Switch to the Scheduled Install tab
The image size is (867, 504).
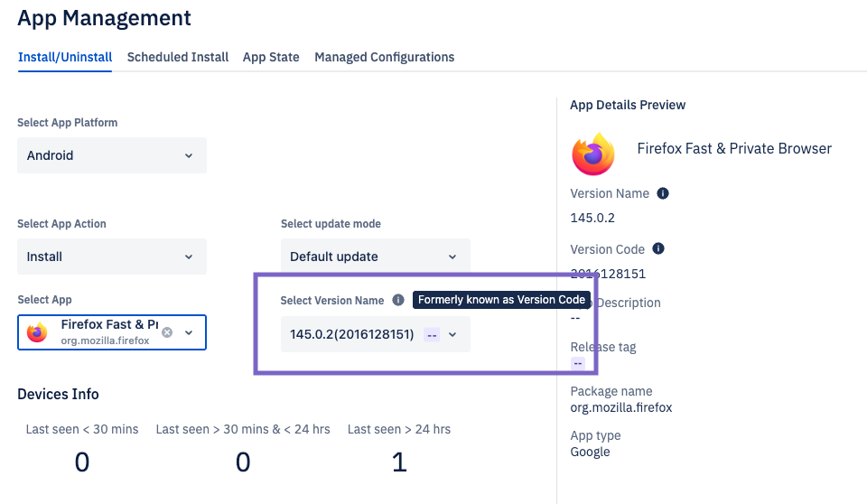tap(178, 57)
